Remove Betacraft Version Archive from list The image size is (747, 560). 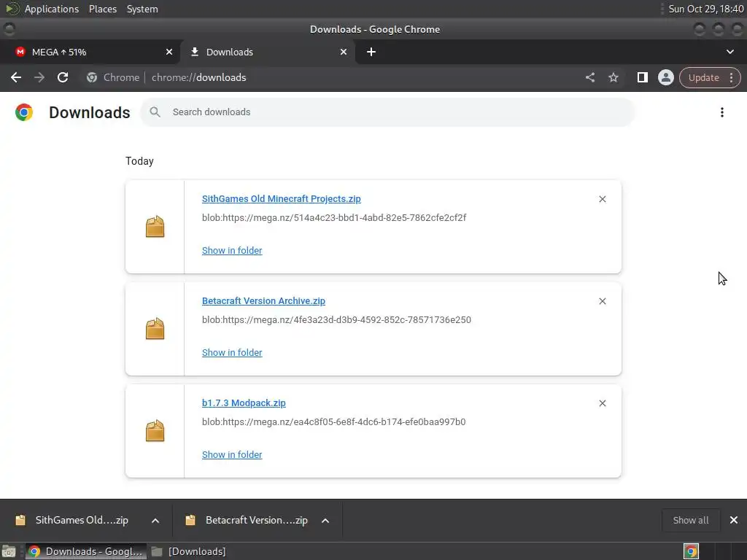[x=603, y=301]
